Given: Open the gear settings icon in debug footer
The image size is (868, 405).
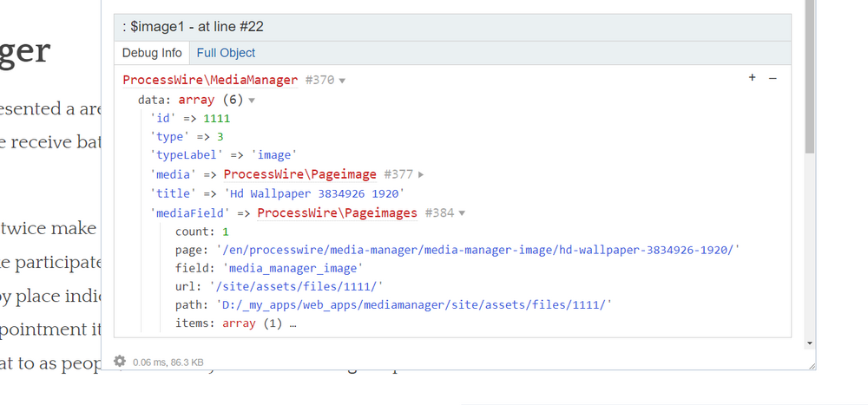Looking at the screenshot, I should coord(120,362).
